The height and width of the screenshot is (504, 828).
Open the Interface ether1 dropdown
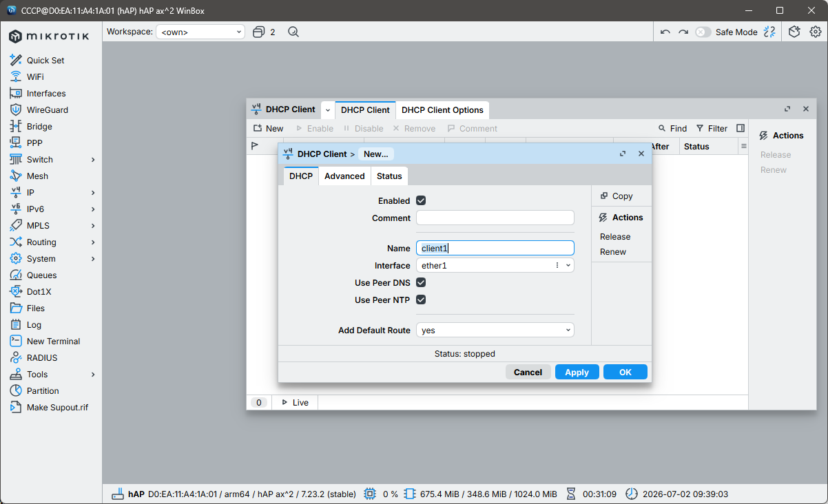coord(568,265)
